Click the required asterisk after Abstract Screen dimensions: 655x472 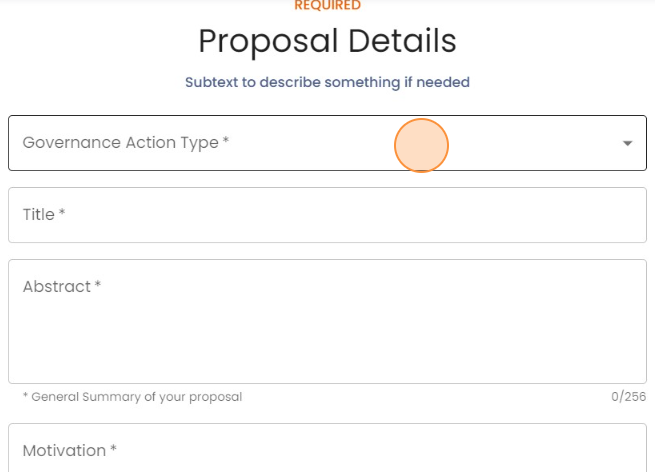(x=98, y=286)
